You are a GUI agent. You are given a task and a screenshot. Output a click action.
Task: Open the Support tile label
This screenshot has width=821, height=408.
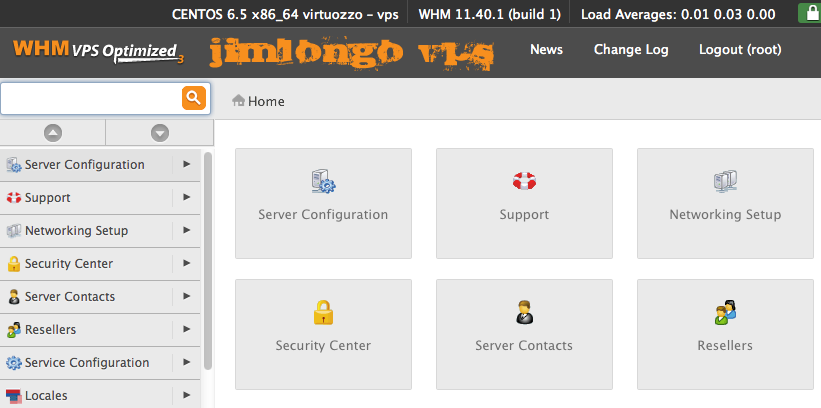click(x=524, y=215)
